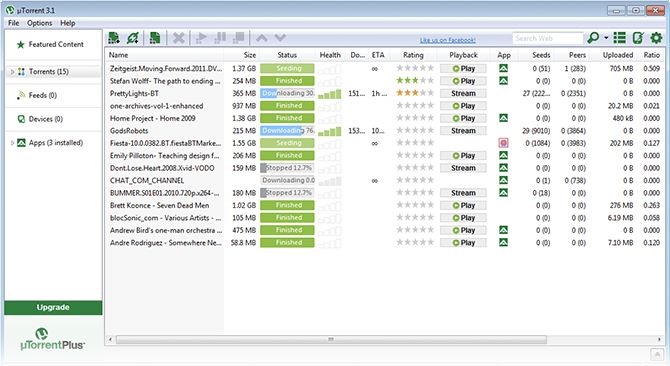Screen dimensions: 670x366
Task: Click Stream for BUMMER.S01E01 torrent
Action: click(463, 193)
